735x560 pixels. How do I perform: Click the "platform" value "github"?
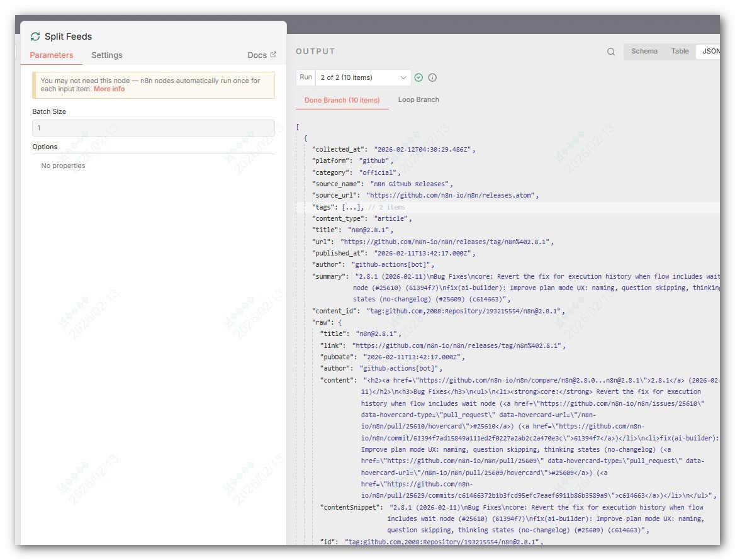pos(375,160)
